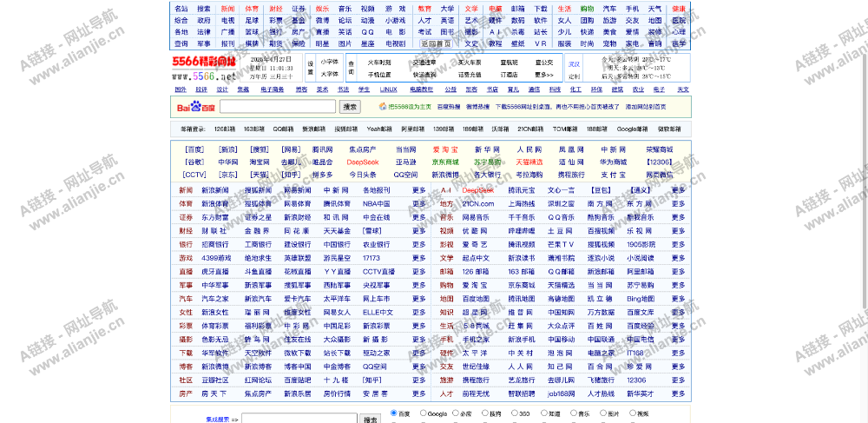The height and width of the screenshot is (423, 868).
Task: Pick the 音乐 radio option
Action: (x=573, y=413)
